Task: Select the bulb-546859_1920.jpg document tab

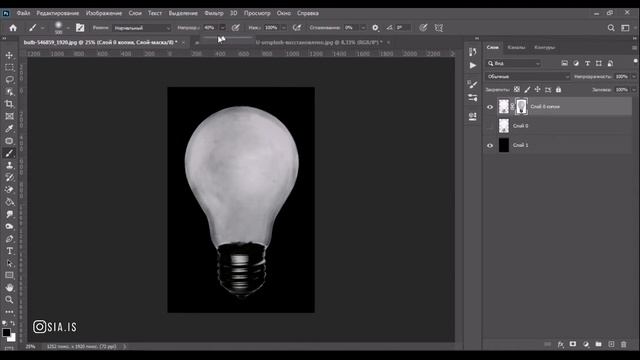Action: (100, 42)
